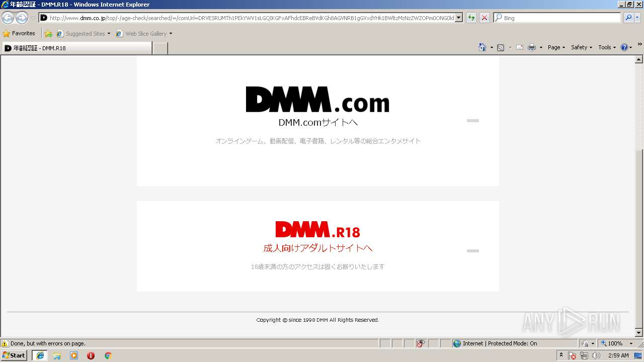The height and width of the screenshot is (362, 644).
Task: Open the recent pages dropdown arrow
Action: (33, 18)
